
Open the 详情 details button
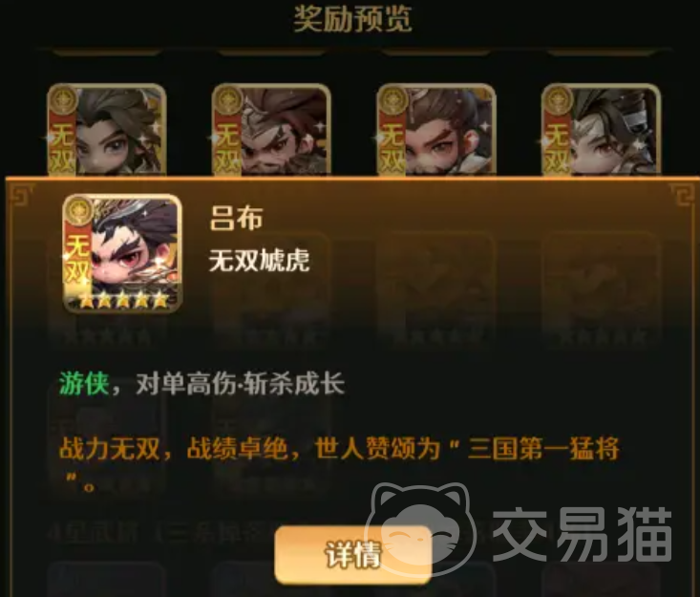352,555
